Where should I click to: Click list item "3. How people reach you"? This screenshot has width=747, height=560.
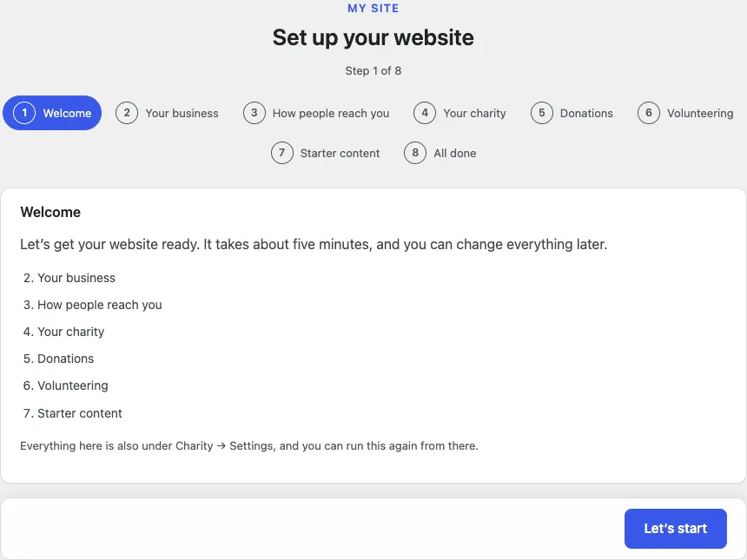tap(92, 305)
